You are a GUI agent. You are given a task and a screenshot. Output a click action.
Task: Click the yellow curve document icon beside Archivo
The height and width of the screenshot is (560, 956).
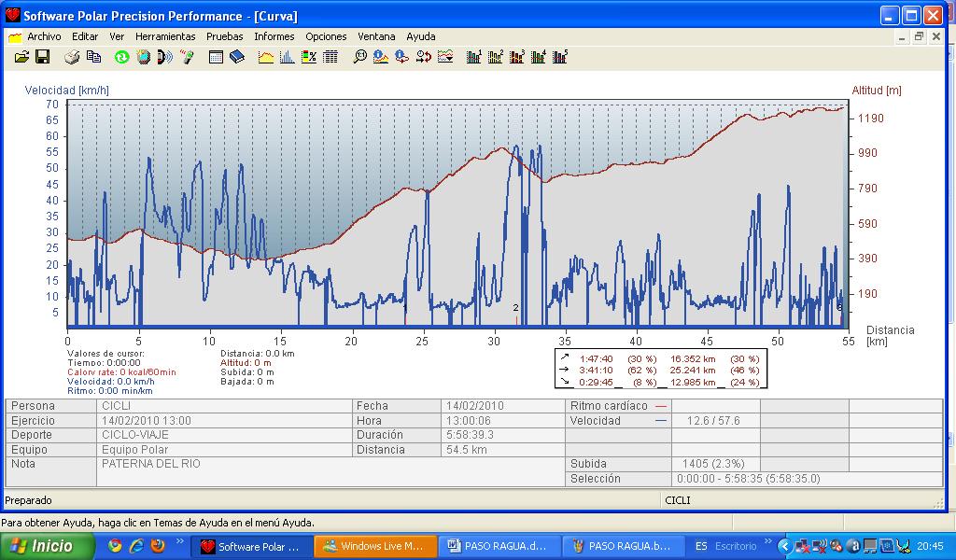[15, 37]
